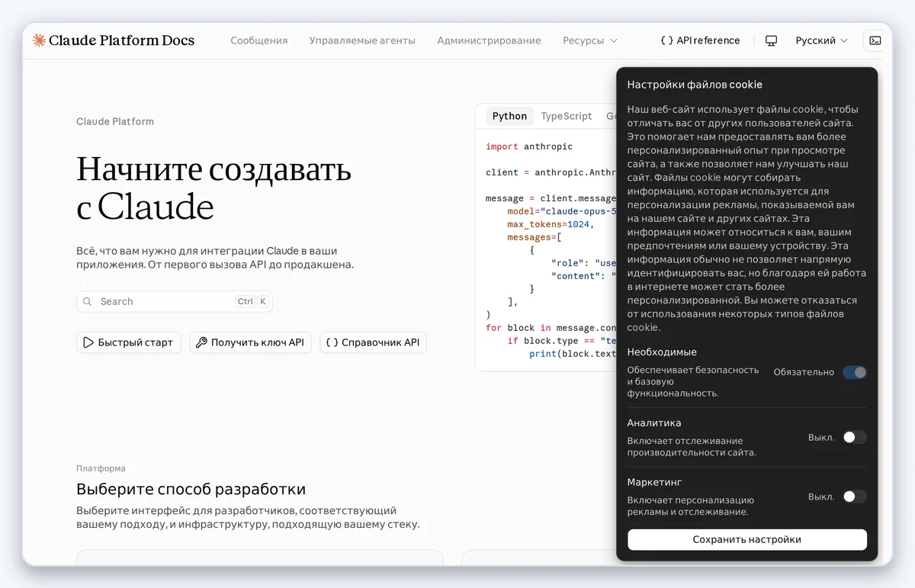Click the Обязательно label
The image size is (915, 588).
[804, 372]
